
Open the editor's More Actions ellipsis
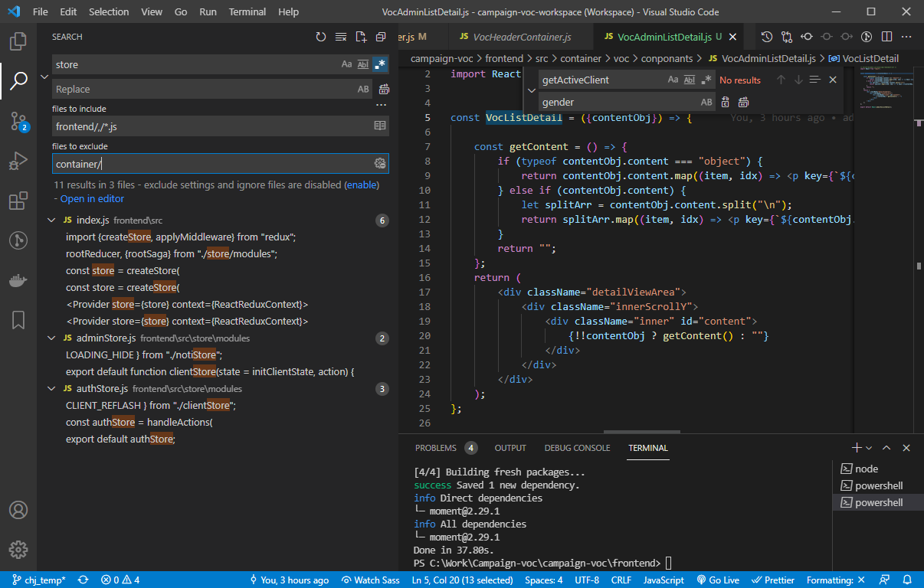pos(906,36)
